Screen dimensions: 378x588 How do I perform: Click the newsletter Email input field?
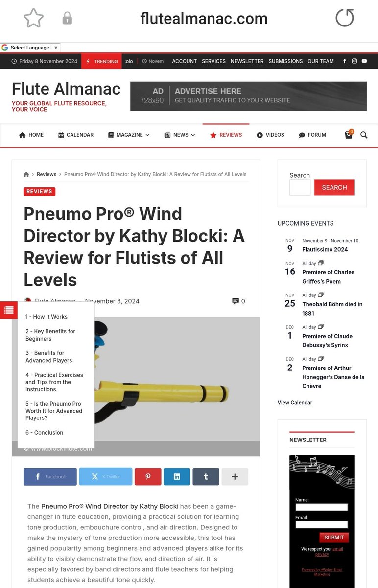[321, 524]
